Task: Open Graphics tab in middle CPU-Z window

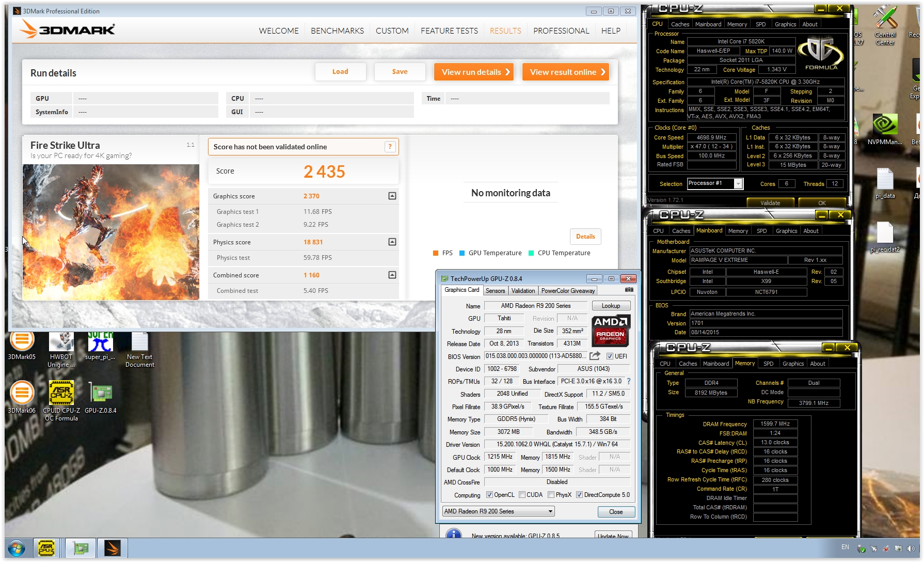Action: click(x=786, y=231)
